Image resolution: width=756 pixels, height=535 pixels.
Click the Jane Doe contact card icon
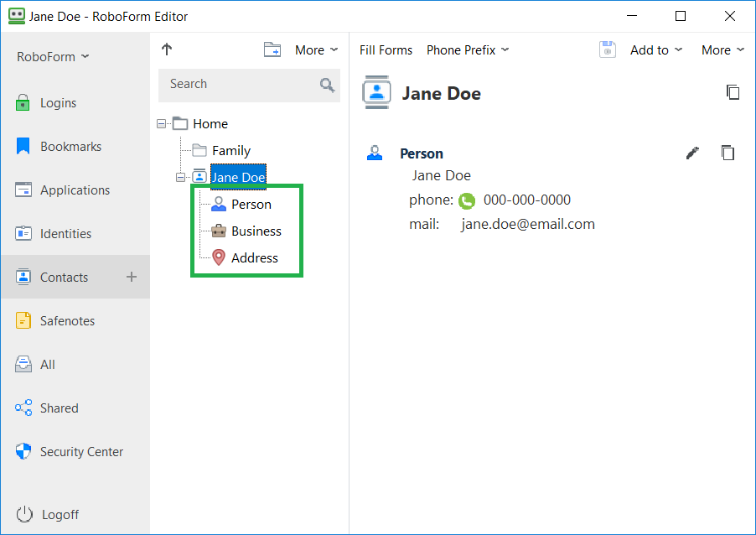(x=376, y=92)
